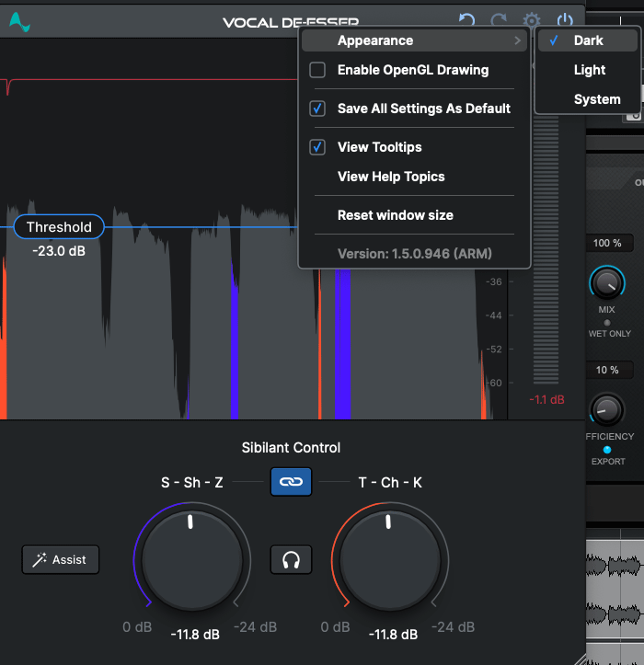Click the S - Sh - Z knob

click(x=191, y=560)
